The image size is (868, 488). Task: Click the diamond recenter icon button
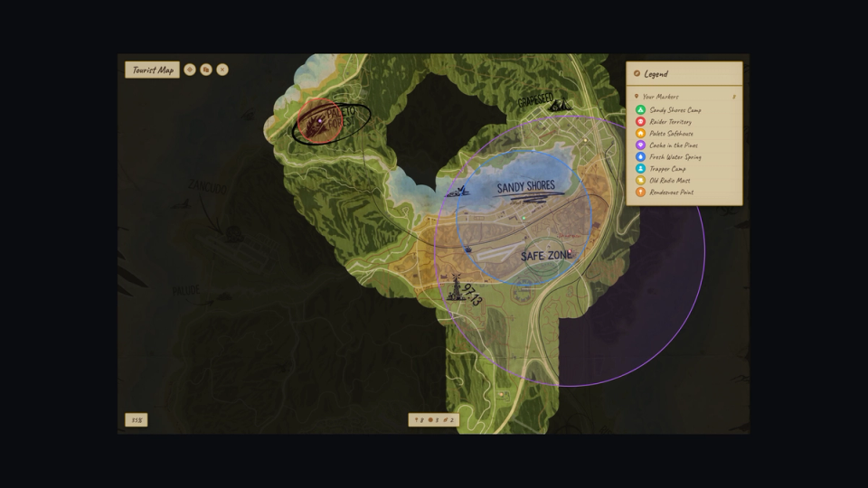coord(190,70)
